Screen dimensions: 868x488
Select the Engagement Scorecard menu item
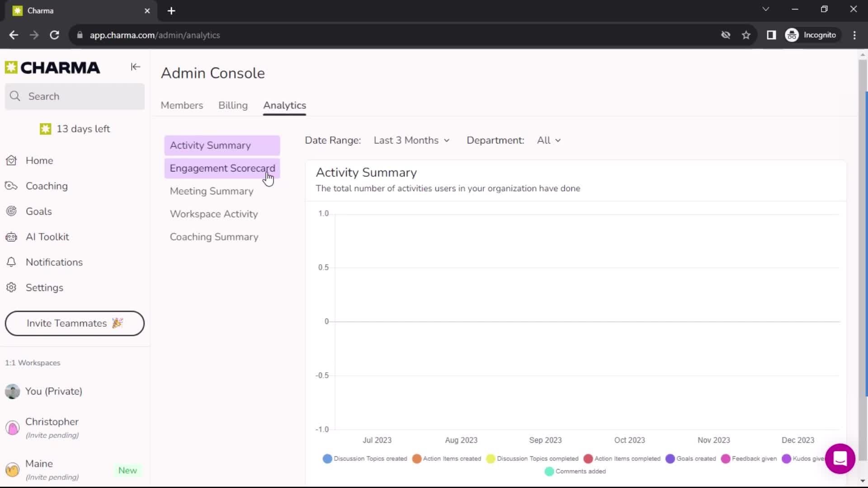[222, 168]
